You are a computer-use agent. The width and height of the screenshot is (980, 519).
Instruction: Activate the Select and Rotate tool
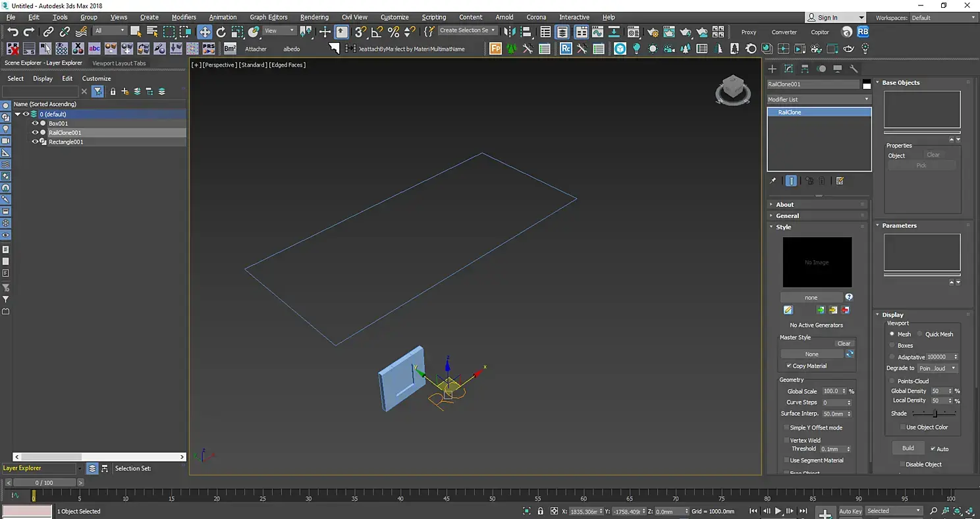coord(221,32)
